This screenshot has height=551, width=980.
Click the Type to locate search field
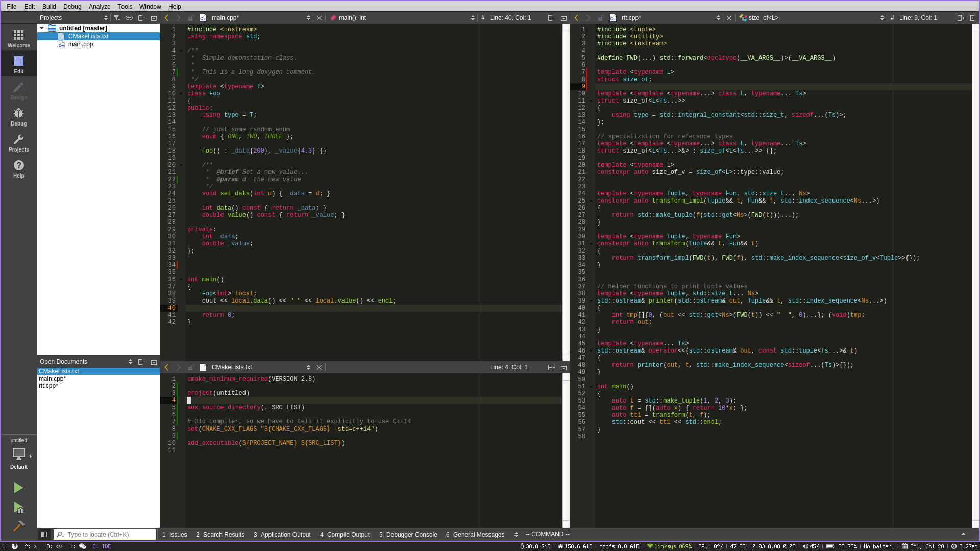tap(105, 534)
